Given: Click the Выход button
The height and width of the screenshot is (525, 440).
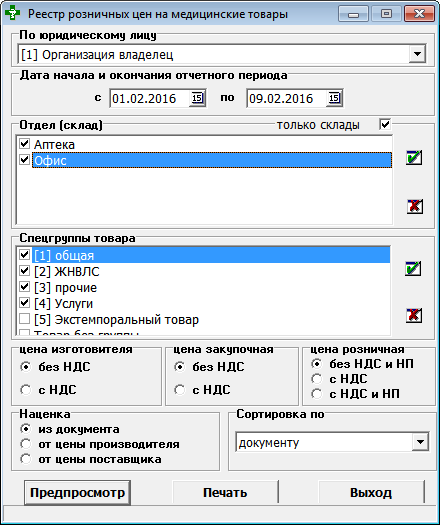Looking at the screenshot, I should pyautogui.click(x=371, y=493).
